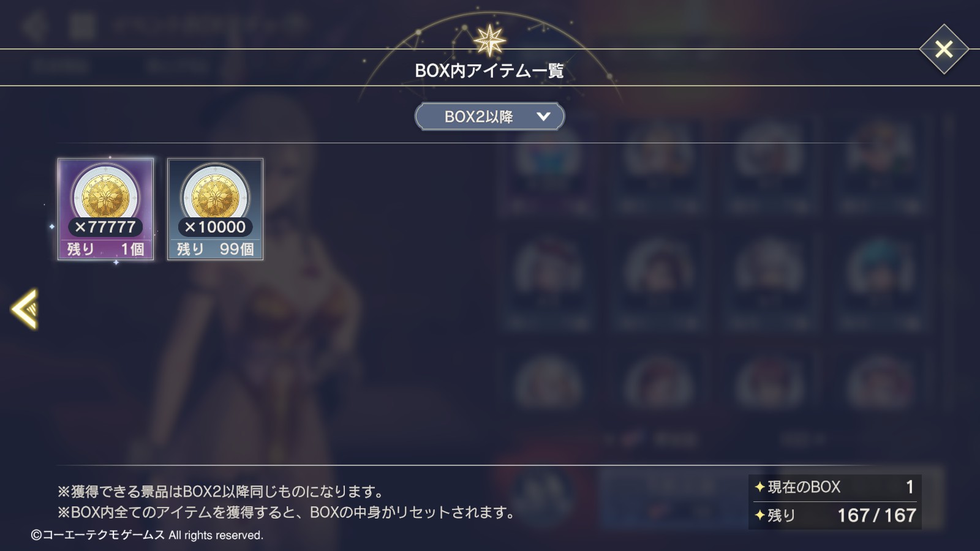This screenshot has height=551, width=980.
Task: Click the コーエーテクモゲームス copyright text
Action: coord(147,535)
